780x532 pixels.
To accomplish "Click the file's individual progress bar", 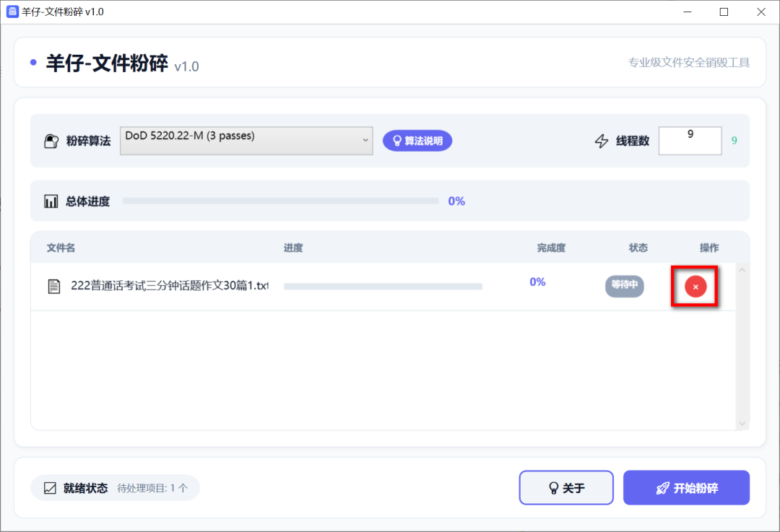I will [x=383, y=287].
